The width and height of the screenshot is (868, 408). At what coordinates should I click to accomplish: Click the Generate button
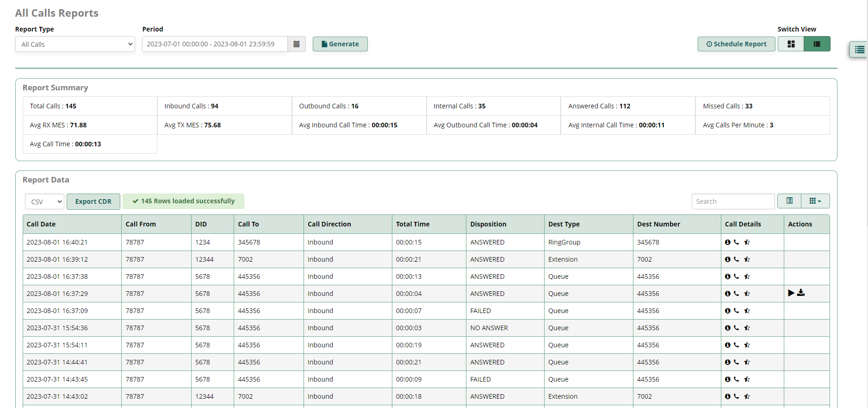(340, 44)
